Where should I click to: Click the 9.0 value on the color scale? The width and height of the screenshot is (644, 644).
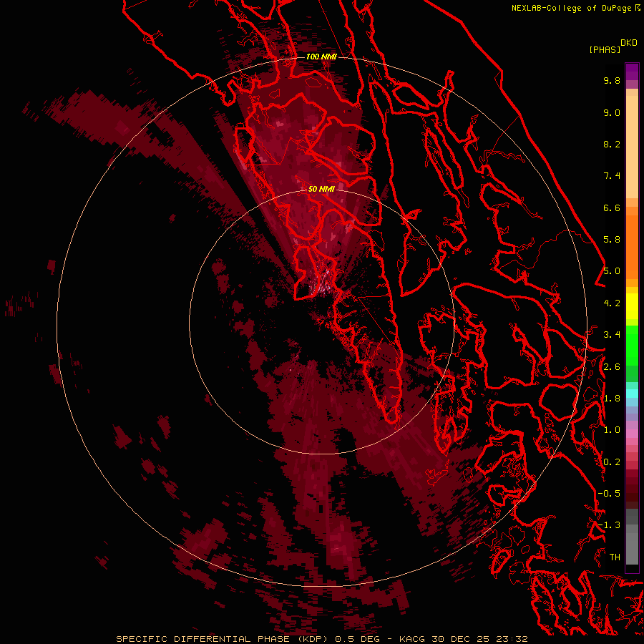612,112
